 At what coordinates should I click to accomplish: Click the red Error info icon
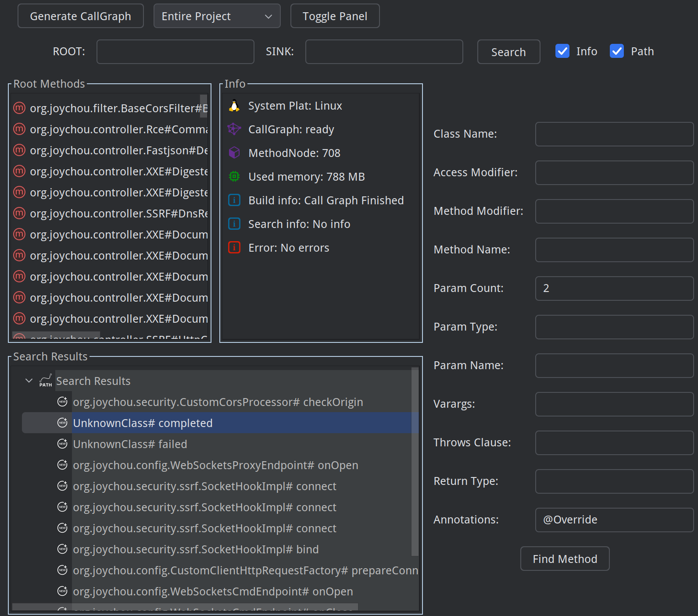tap(234, 248)
